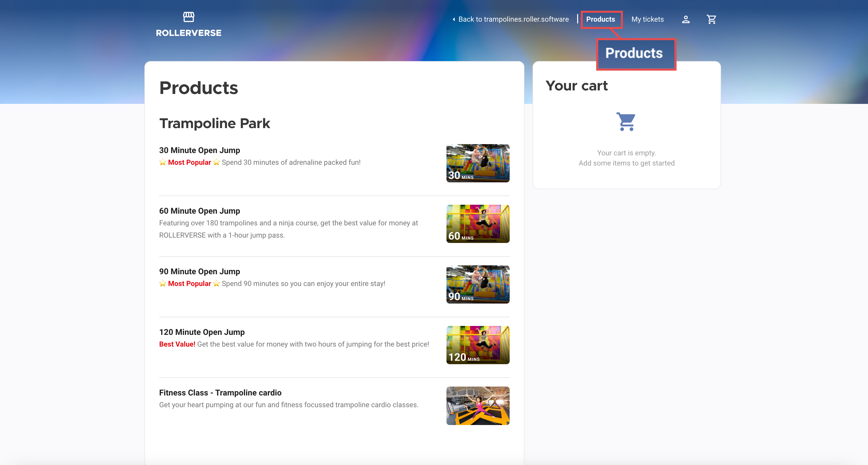Image resolution: width=868 pixels, height=465 pixels.
Task: Open the shopping cart icon in header
Action: point(711,20)
